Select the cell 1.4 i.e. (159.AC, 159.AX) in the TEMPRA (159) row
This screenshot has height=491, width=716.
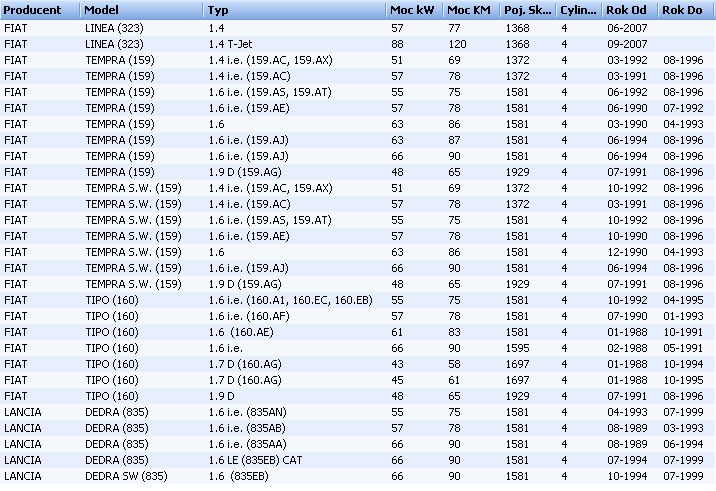[270, 60]
